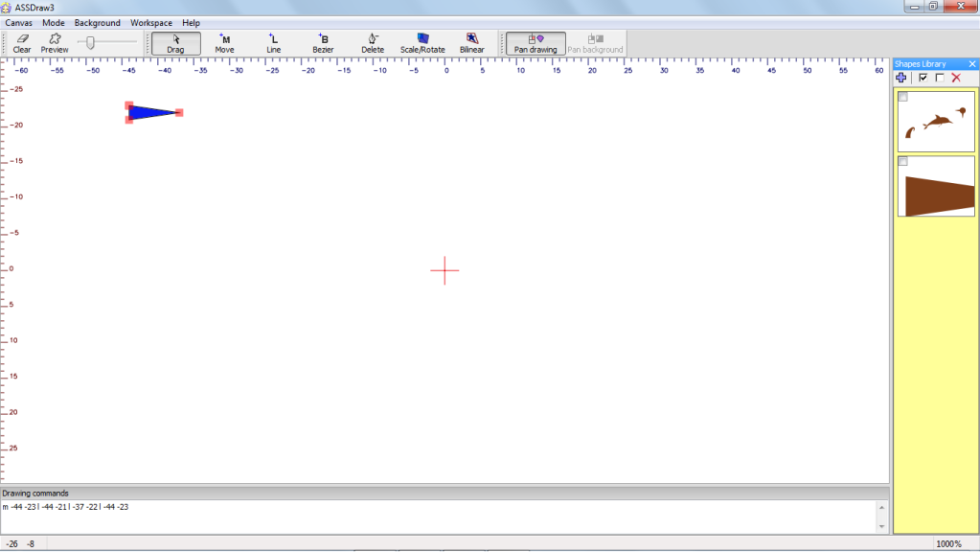Close the ASSDraw3 window
This screenshot has width=980, height=552.
(961, 7)
